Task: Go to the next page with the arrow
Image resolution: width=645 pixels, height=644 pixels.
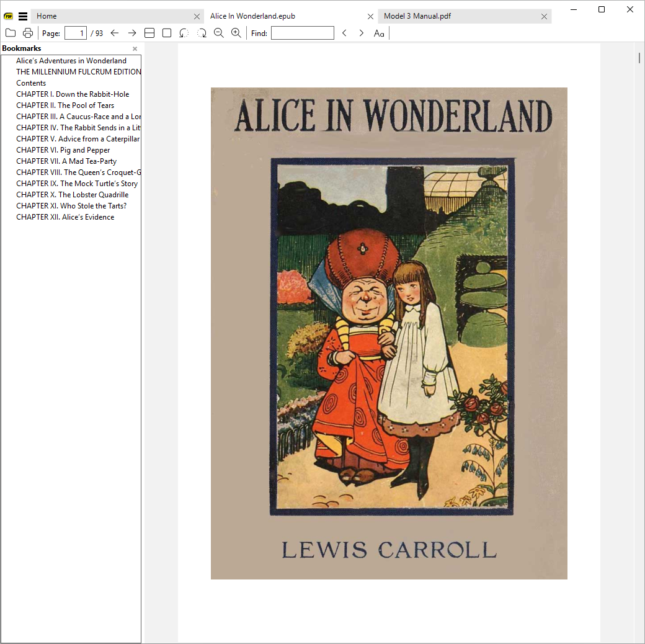Action: tap(132, 33)
